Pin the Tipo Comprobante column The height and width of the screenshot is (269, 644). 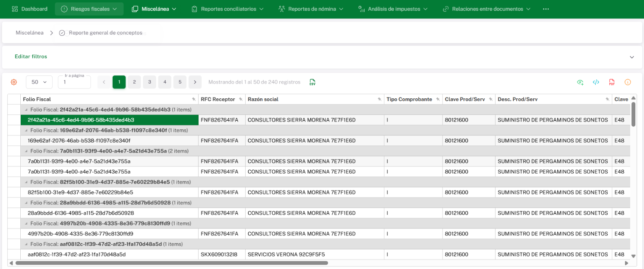[x=438, y=100]
